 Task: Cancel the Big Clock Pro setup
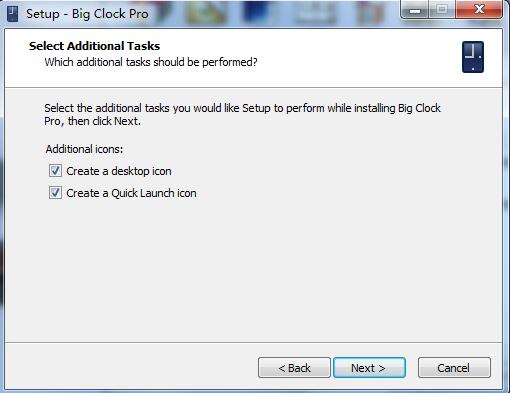454,368
